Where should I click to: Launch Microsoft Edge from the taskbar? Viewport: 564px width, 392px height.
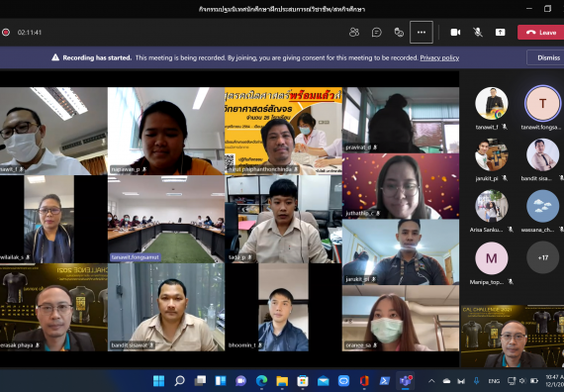point(261,380)
